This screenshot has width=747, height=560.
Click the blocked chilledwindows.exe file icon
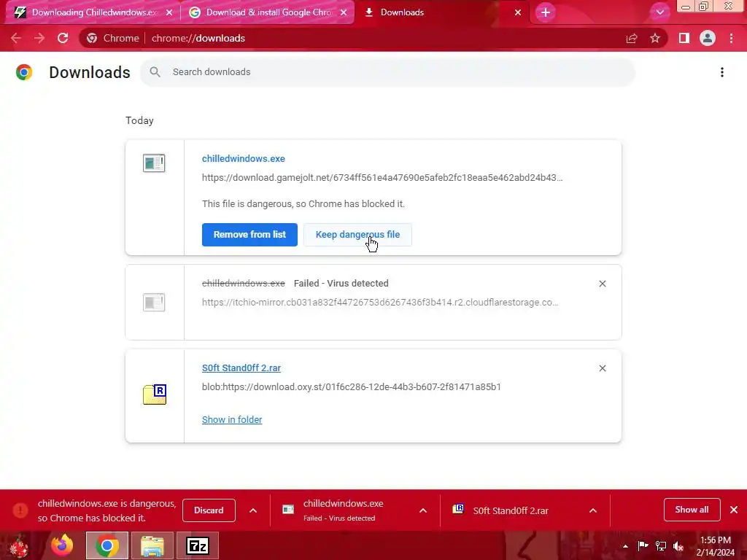tap(154, 163)
